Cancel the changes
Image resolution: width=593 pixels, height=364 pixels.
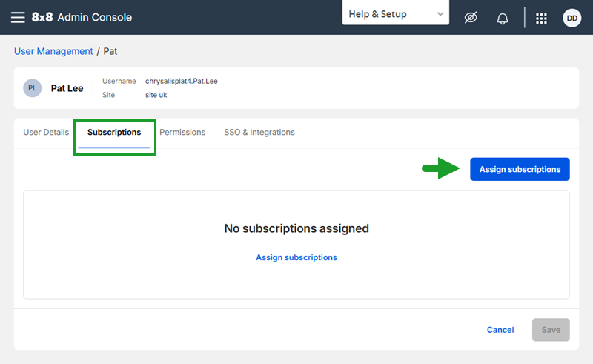500,330
